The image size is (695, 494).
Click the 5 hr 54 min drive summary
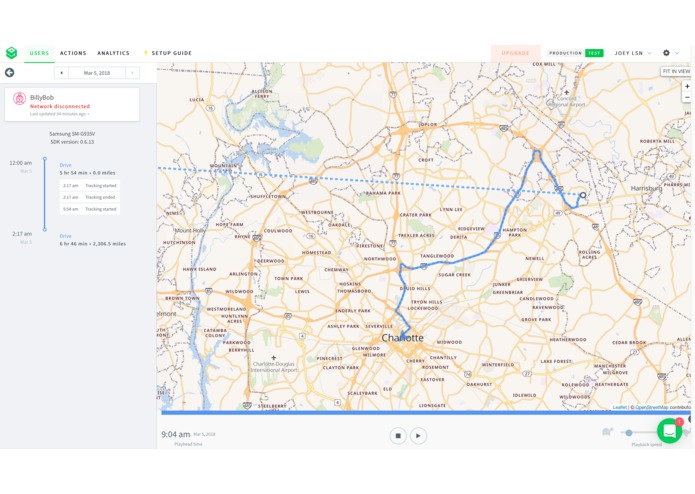click(x=87, y=173)
